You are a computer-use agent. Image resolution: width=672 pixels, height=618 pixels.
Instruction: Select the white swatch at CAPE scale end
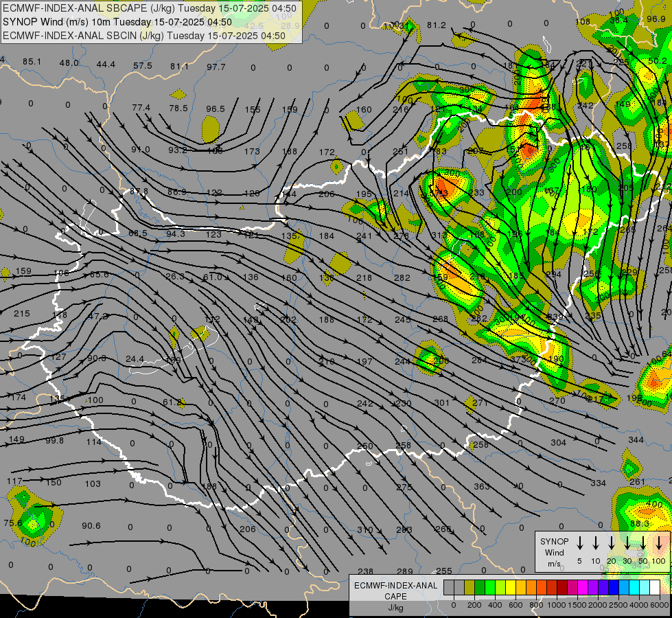[654, 588]
